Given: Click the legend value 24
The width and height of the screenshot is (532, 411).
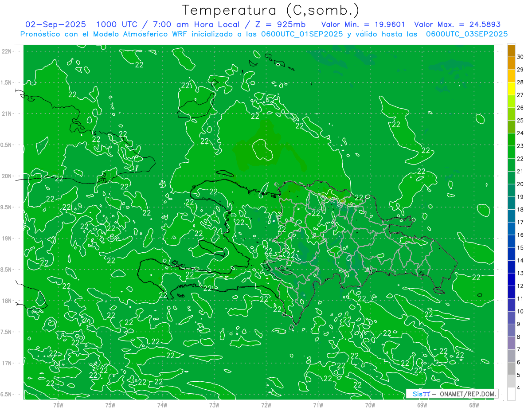Looking at the screenshot, I should 520,133.
